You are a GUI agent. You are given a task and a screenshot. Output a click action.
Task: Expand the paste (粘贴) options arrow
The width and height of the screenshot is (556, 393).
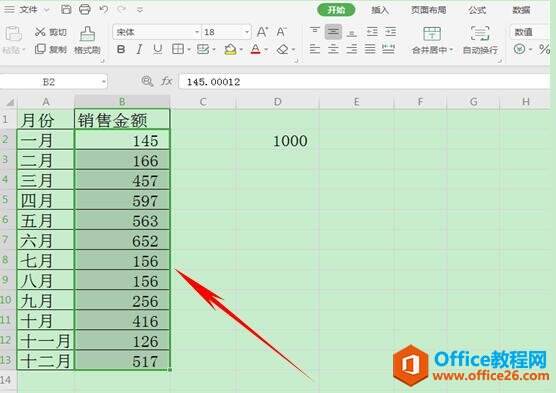click(24, 50)
